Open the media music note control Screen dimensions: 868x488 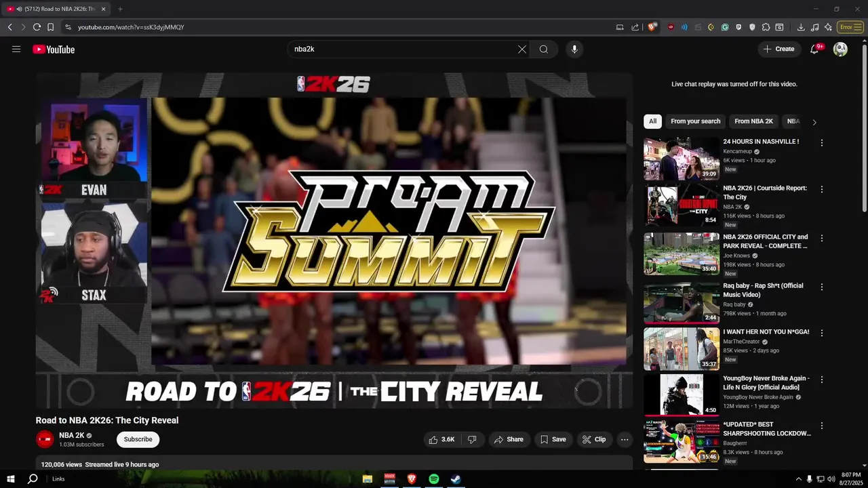pyautogui.click(x=814, y=27)
